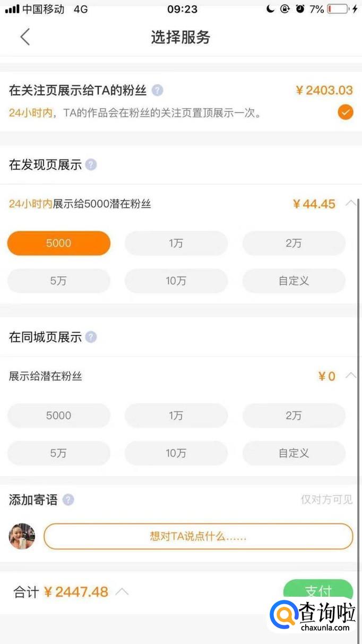Select 5万 in the same-city page section
The width and height of the screenshot is (362, 644).
[x=58, y=453]
